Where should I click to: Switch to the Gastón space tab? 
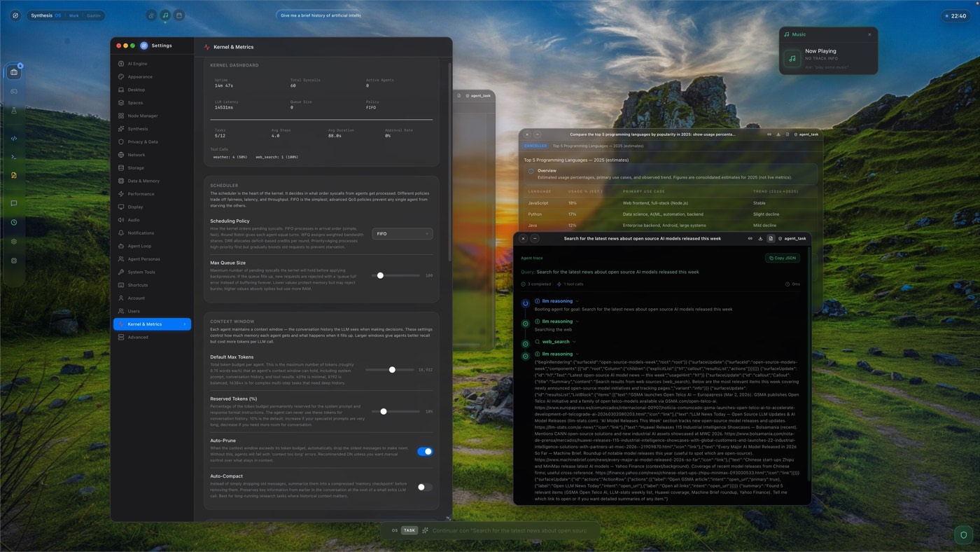[93, 15]
